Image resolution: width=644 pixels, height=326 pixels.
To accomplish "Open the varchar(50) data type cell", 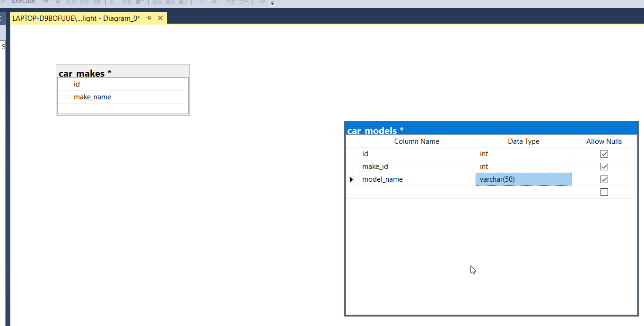I will (x=523, y=179).
